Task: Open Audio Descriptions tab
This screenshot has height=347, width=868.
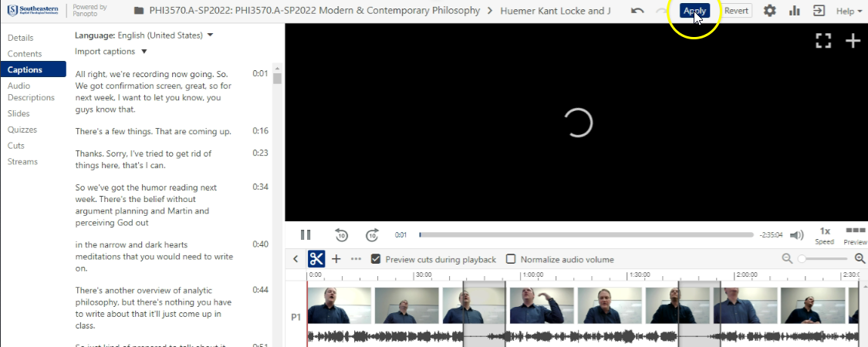Action: click(x=31, y=91)
